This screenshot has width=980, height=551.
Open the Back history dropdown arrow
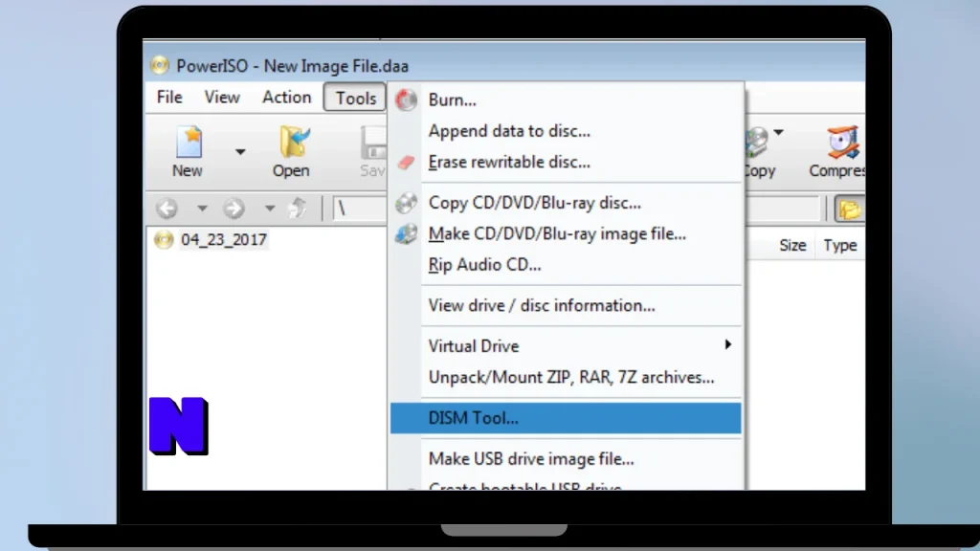pos(202,208)
